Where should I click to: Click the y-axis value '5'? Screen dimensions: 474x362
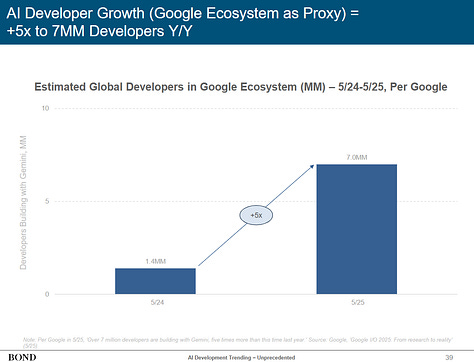pyautogui.click(x=47, y=201)
